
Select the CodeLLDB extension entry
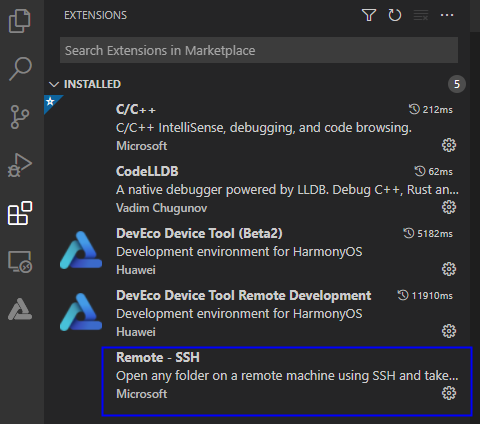(257, 189)
